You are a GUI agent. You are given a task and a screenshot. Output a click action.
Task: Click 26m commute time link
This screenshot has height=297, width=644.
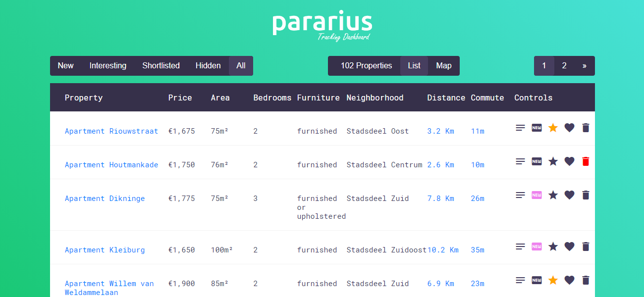pos(478,198)
